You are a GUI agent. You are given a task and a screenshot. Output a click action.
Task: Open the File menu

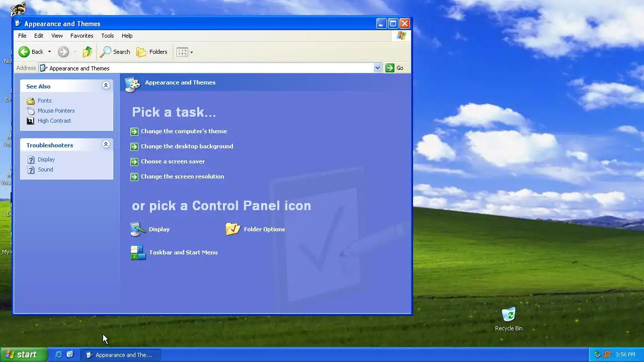pyautogui.click(x=22, y=36)
